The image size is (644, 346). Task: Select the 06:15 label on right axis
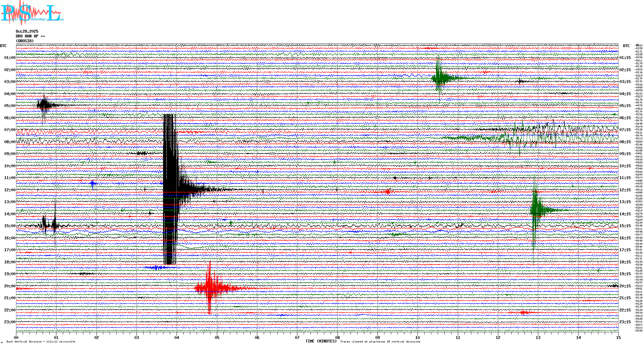625,118
